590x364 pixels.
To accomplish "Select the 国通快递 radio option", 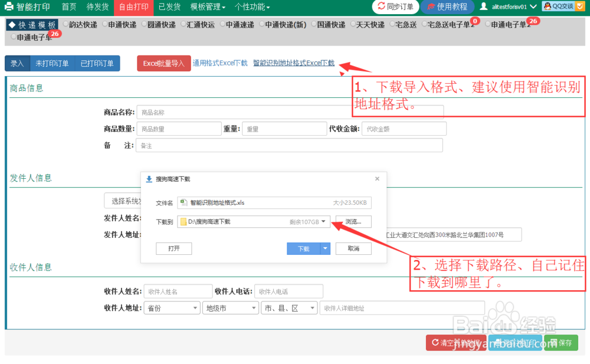I will click(x=314, y=24).
